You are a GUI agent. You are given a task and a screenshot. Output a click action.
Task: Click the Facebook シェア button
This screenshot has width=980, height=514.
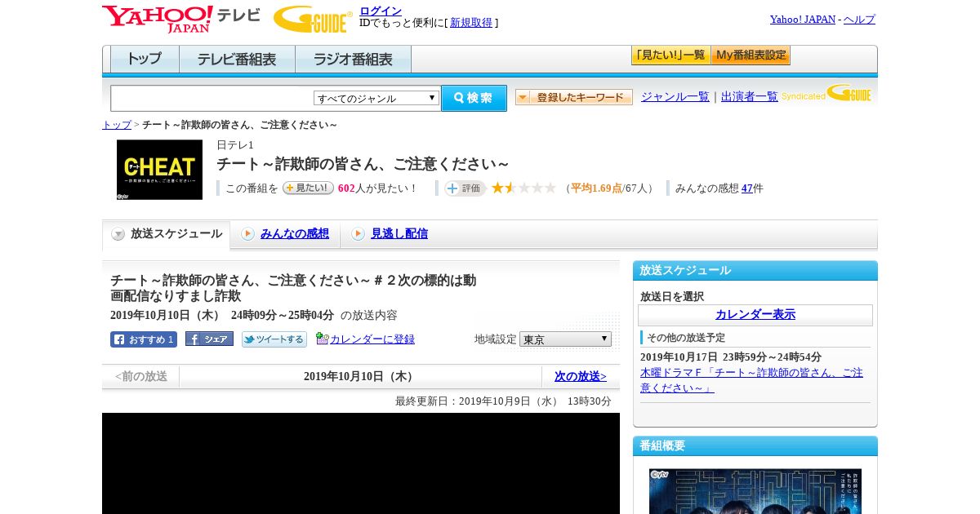click(209, 339)
